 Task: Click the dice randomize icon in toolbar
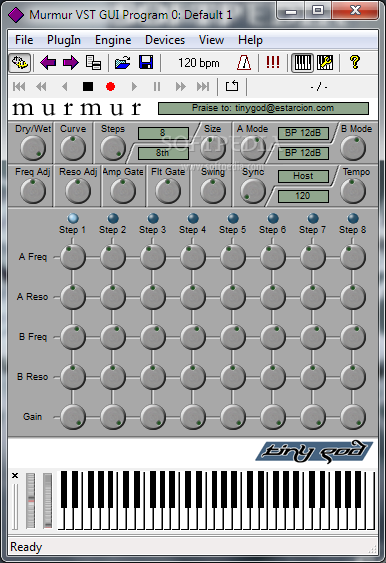20,63
